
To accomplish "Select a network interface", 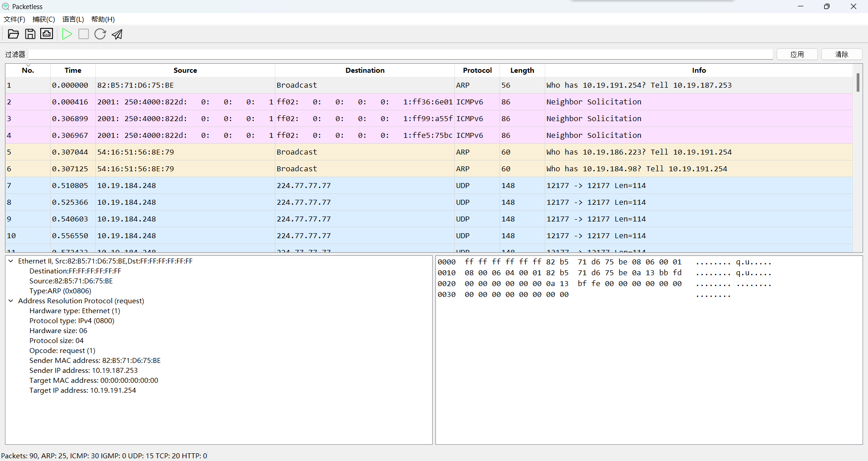I will tap(47, 34).
